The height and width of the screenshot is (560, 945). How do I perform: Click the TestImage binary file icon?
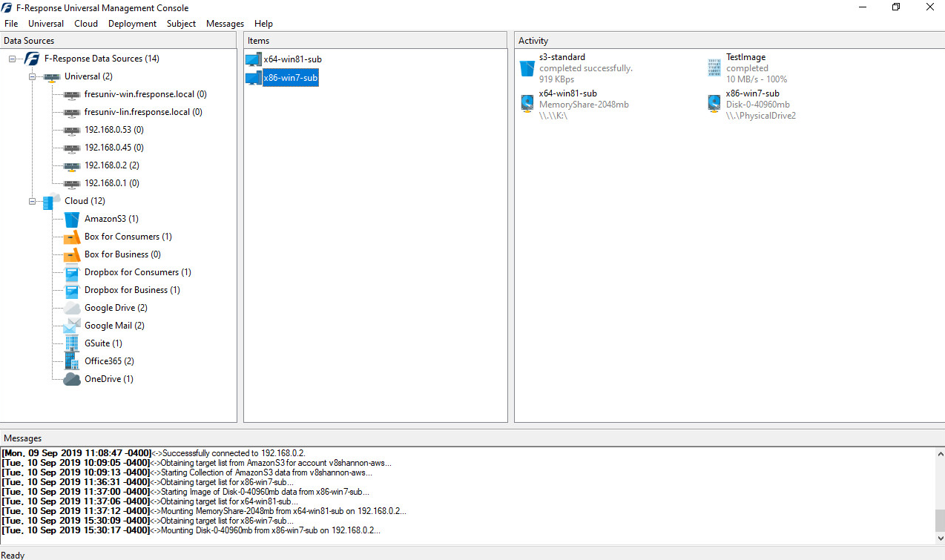click(714, 68)
